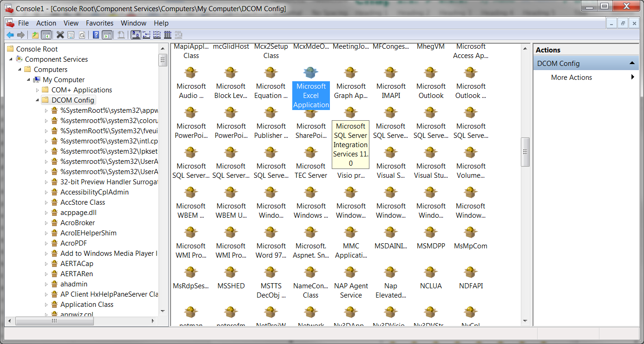This screenshot has width=644, height=344.
Task: Click the console tree horizontal scrollbar thumb
Action: pyautogui.click(x=54, y=321)
